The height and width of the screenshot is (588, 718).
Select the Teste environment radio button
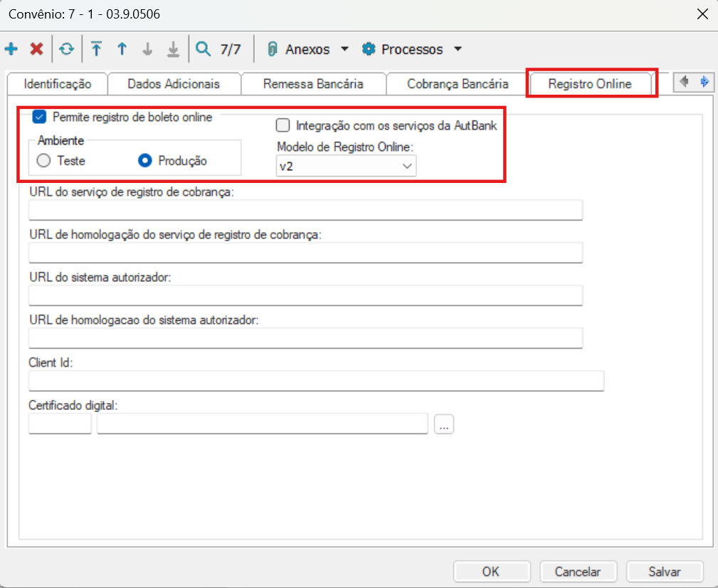(x=43, y=161)
